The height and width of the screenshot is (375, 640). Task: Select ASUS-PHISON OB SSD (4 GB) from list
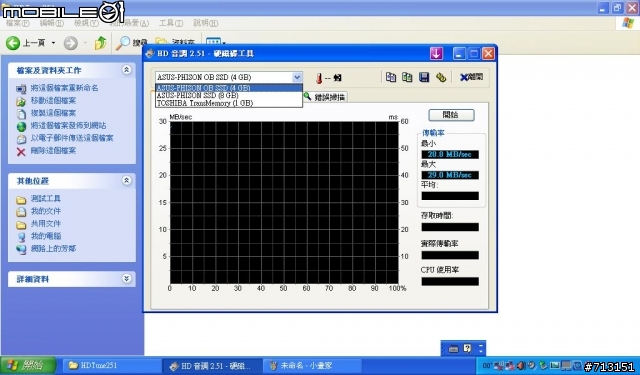point(229,88)
